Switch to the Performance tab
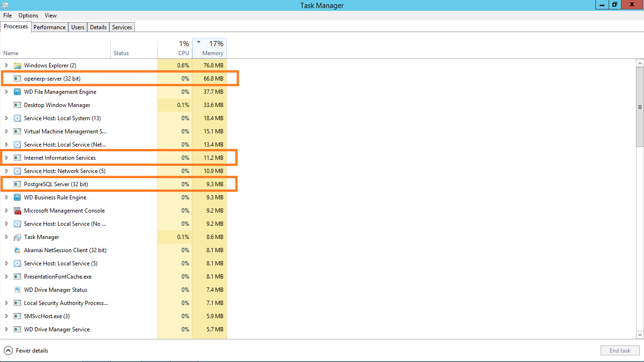644x362 pixels. tap(50, 27)
